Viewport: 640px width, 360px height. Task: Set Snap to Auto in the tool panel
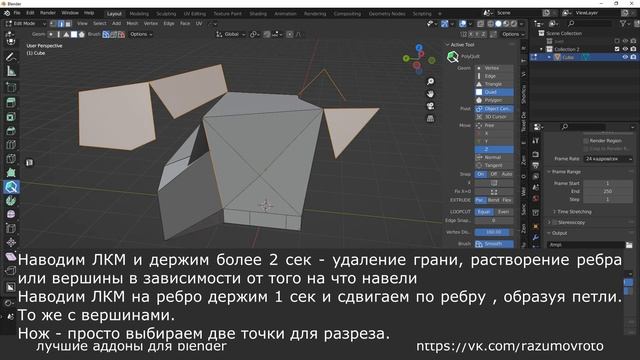507,174
